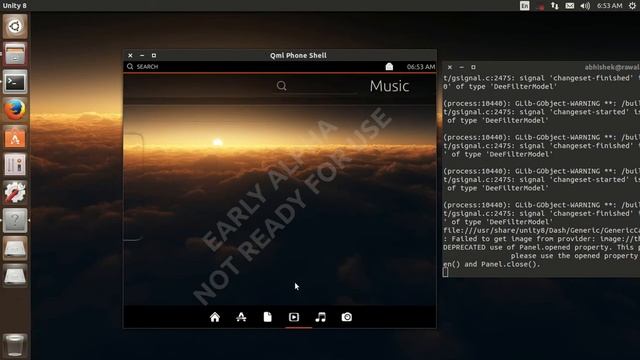Open second drive icon in launcher
The image size is (640, 360).
15,276
